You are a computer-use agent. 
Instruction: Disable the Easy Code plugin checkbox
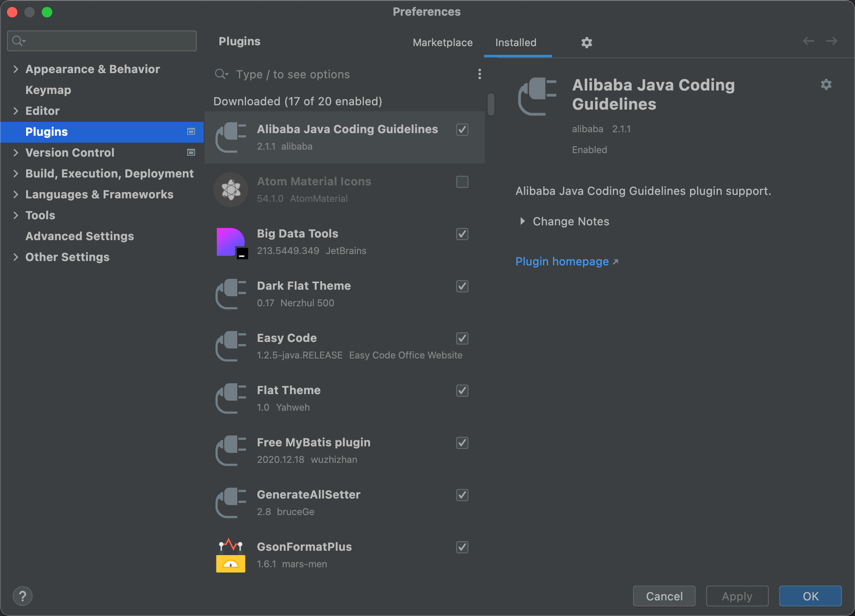click(x=462, y=338)
